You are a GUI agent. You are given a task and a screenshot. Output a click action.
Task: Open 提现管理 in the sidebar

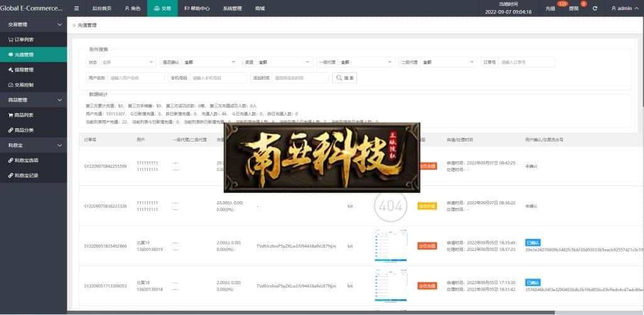(33, 70)
